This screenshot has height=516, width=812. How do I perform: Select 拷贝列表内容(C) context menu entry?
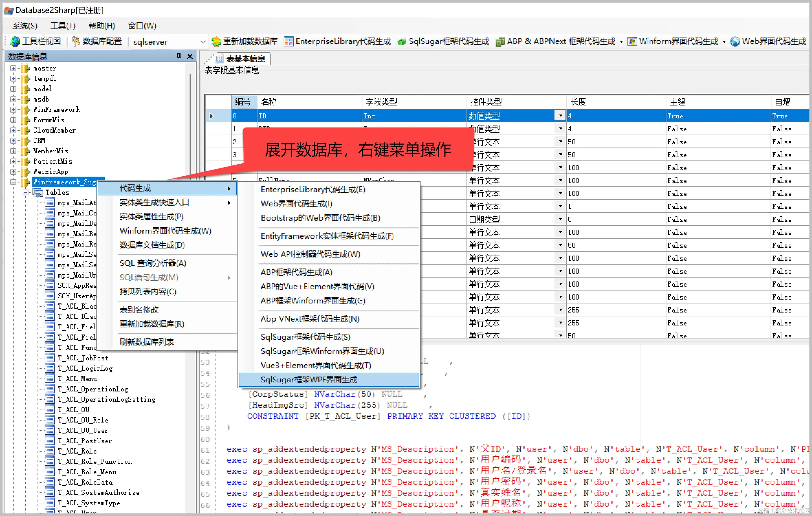coord(168,292)
